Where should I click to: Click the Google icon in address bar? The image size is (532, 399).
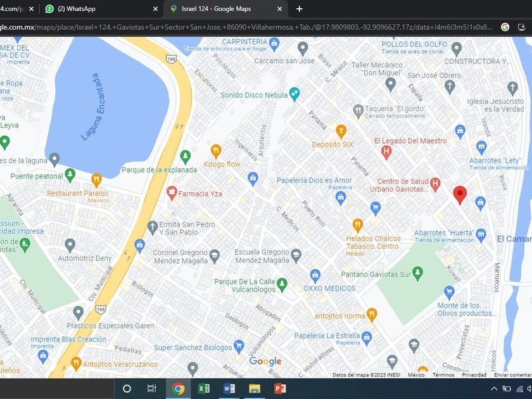(505, 27)
